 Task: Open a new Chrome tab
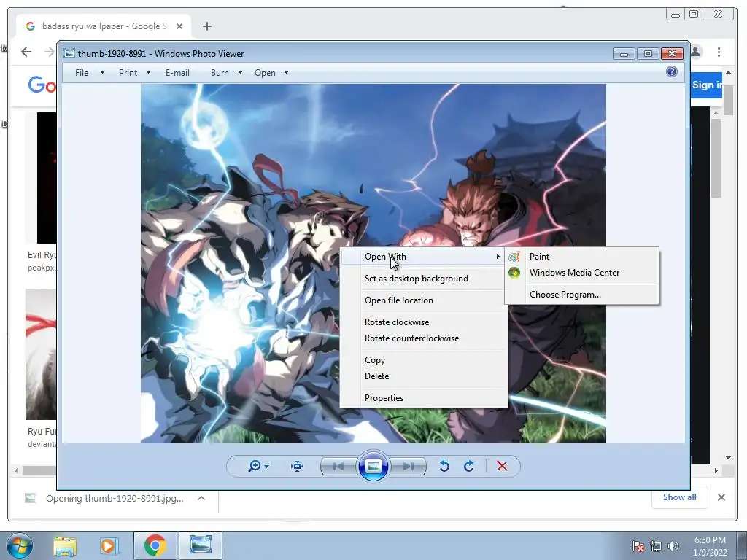click(206, 26)
